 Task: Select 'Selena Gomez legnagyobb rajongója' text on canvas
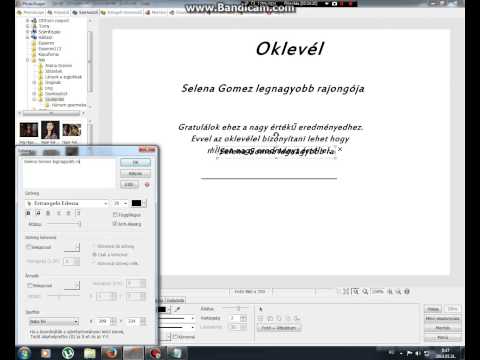[273, 89]
